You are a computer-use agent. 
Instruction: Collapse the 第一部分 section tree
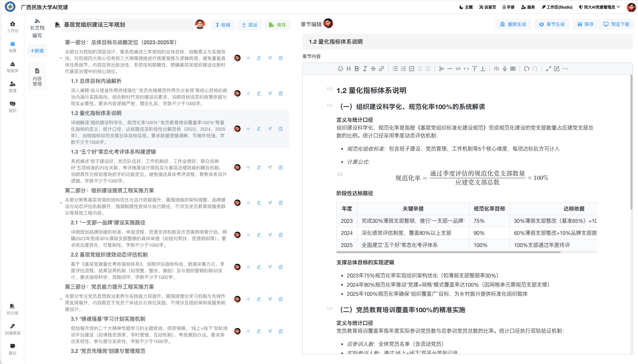coord(61,58)
